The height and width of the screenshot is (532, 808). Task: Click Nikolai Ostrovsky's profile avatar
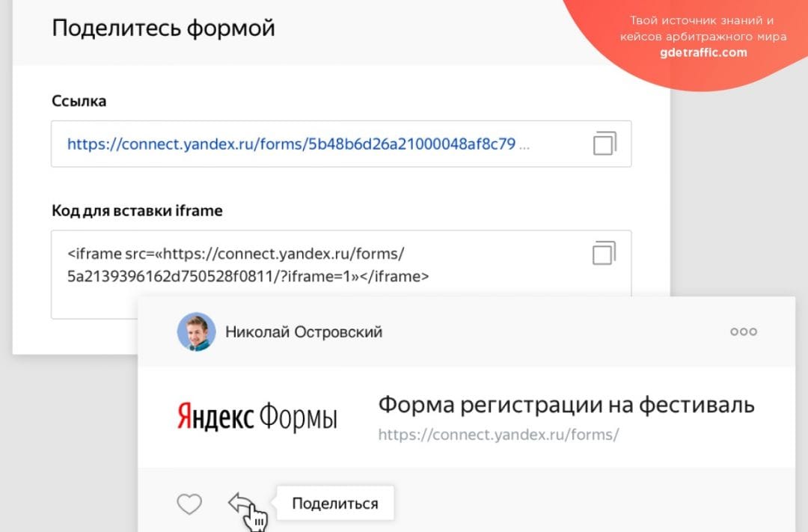pyautogui.click(x=196, y=331)
